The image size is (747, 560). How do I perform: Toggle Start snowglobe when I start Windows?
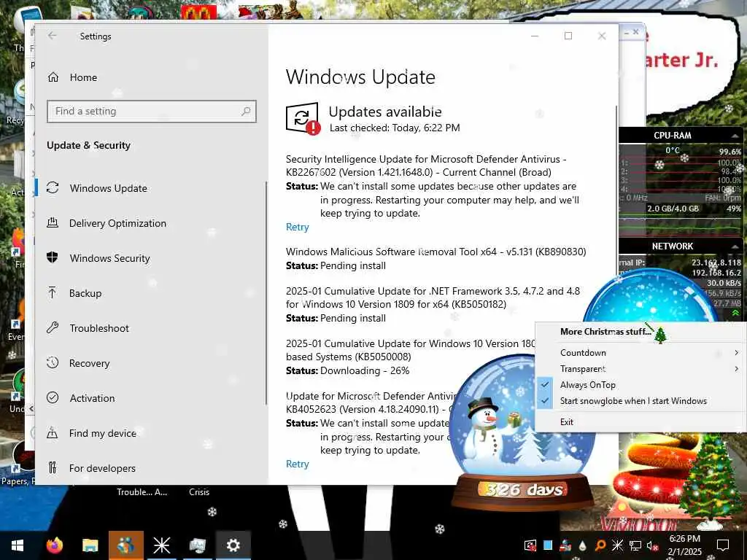(640, 401)
